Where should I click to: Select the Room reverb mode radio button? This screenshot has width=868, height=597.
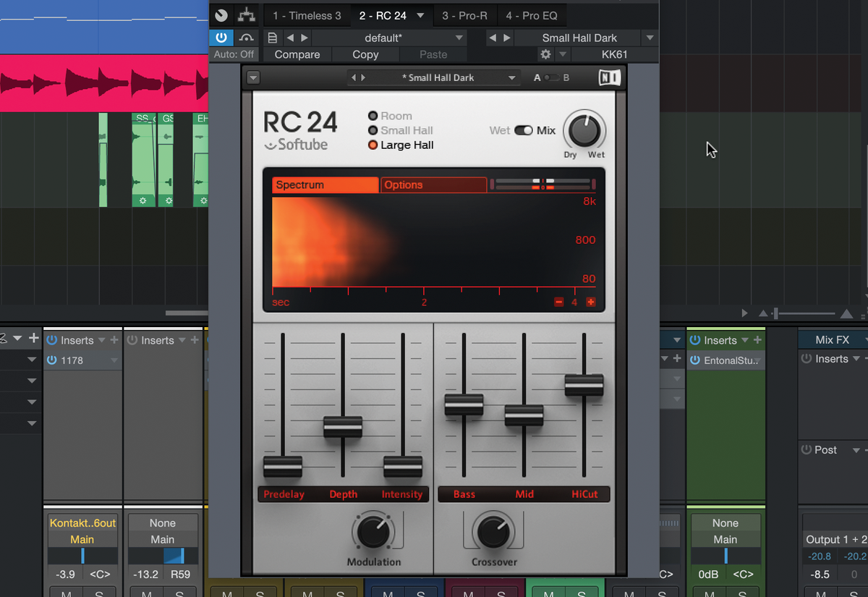click(x=371, y=116)
